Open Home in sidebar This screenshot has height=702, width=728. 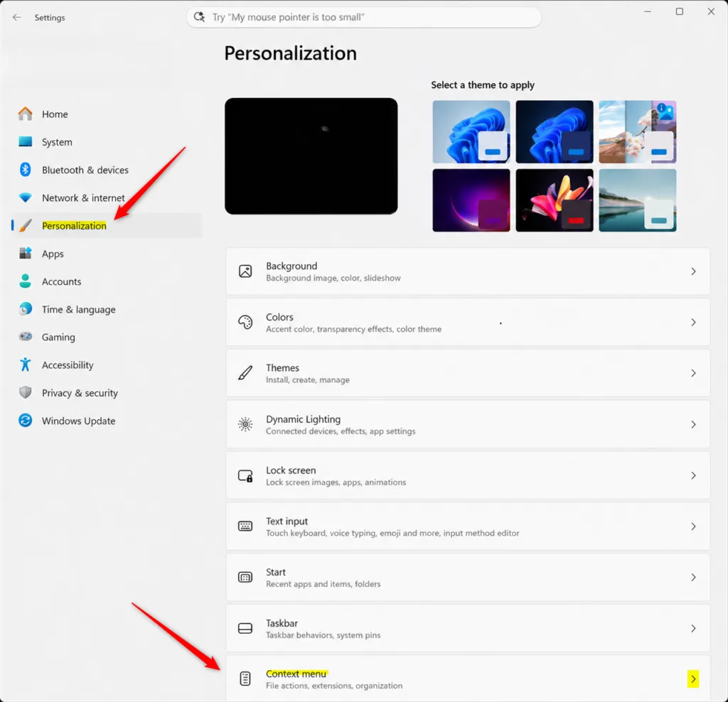pyautogui.click(x=107, y=114)
